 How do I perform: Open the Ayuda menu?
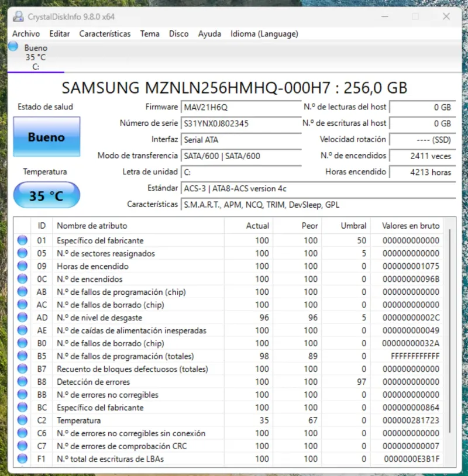coord(209,34)
